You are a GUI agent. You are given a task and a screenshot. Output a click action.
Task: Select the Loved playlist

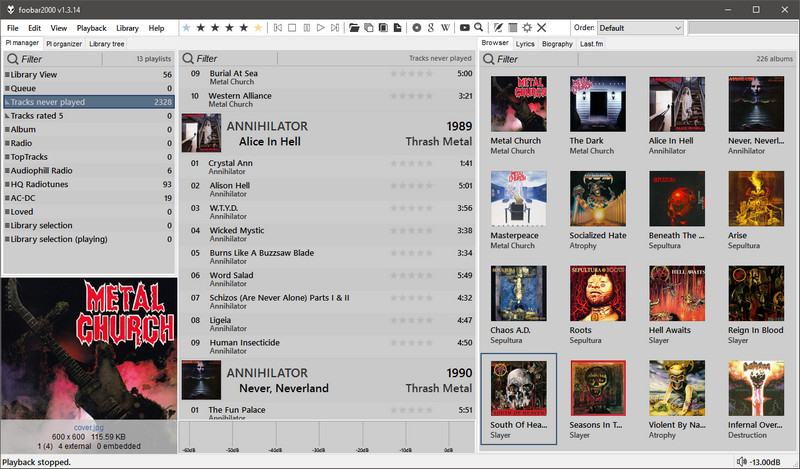[x=89, y=212]
